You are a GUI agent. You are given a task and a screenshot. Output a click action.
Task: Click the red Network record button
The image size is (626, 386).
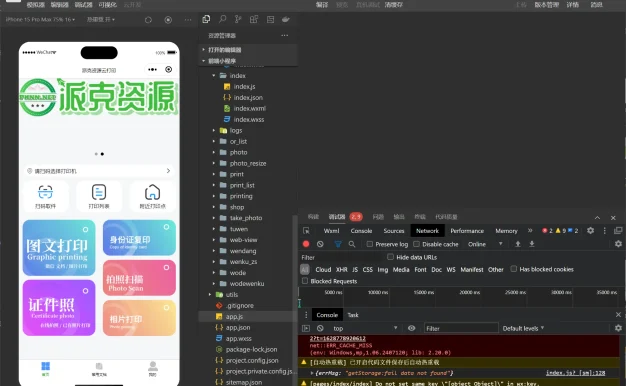pyautogui.click(x=306, y=244)
